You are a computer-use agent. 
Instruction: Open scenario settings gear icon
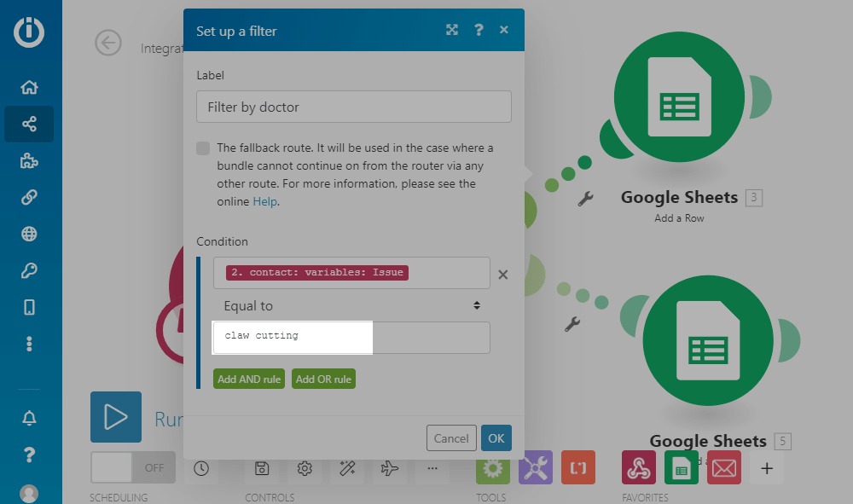coord(305,468)
